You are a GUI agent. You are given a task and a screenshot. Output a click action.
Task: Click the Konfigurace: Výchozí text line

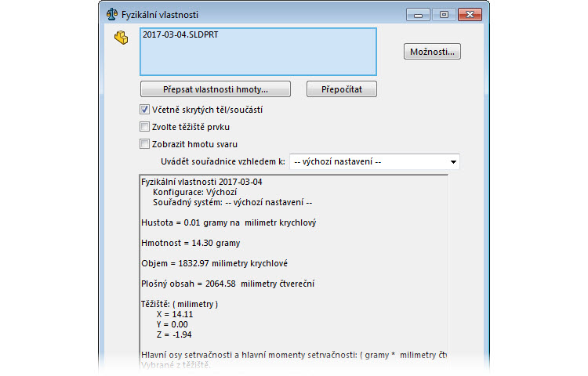click(x=194, y=192)
